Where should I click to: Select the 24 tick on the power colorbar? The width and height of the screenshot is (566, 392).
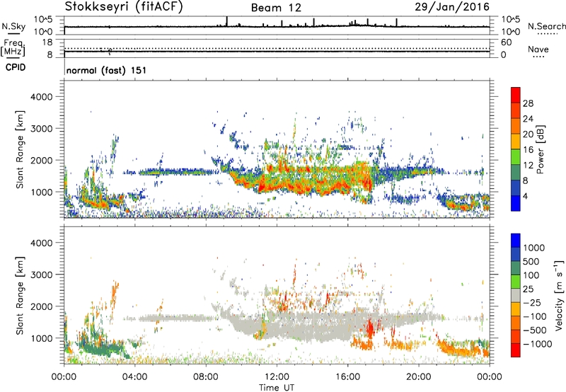pos(528,119)
